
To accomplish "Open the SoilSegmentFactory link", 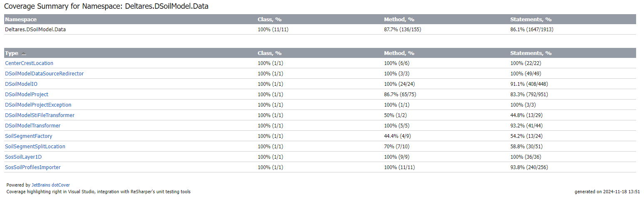I will pos(28,136).
